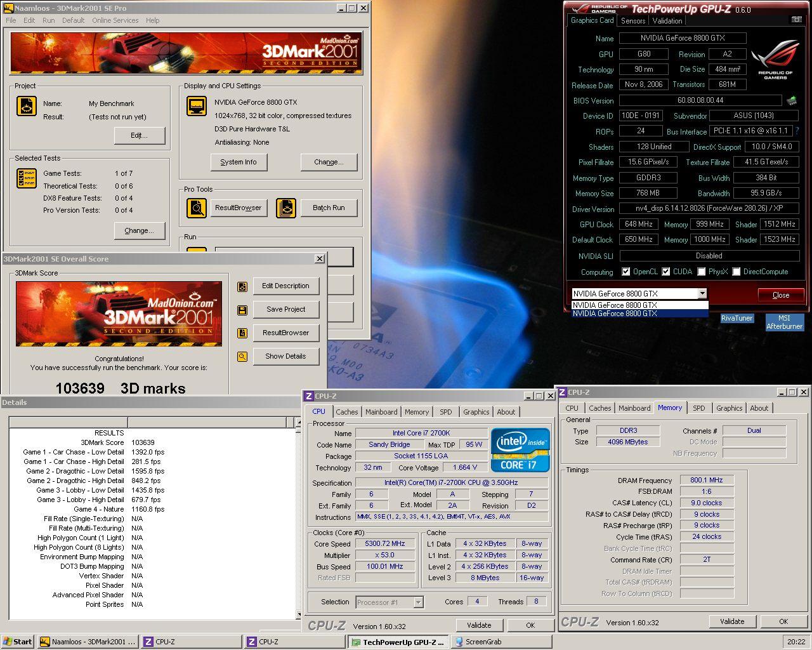Click the magnifier icon beside Show Details

click(242, 357)
